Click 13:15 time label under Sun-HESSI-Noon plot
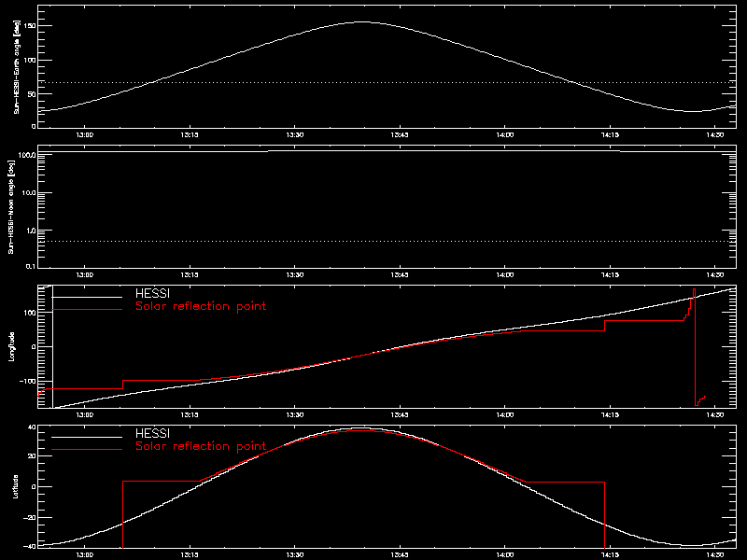Viewport: 747px width, 560px height. 190,274
